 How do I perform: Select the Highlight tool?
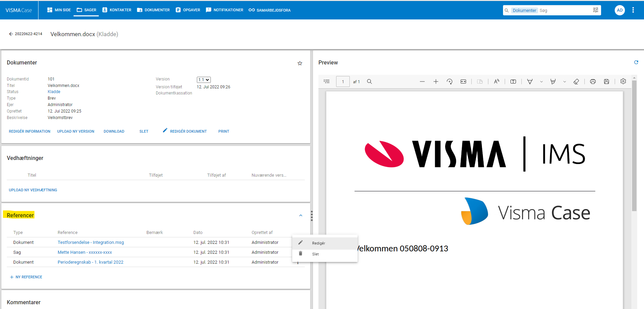(x=553, y=82)
